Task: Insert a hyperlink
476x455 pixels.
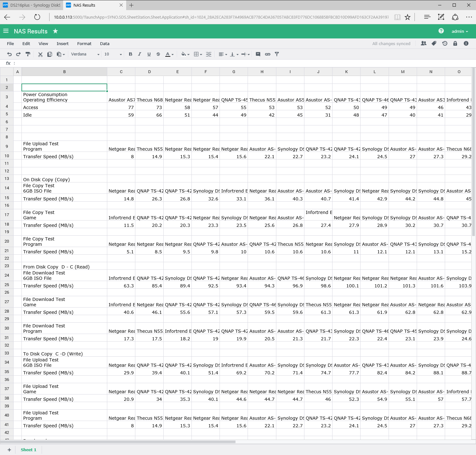Action: click(x=267, y=54)
